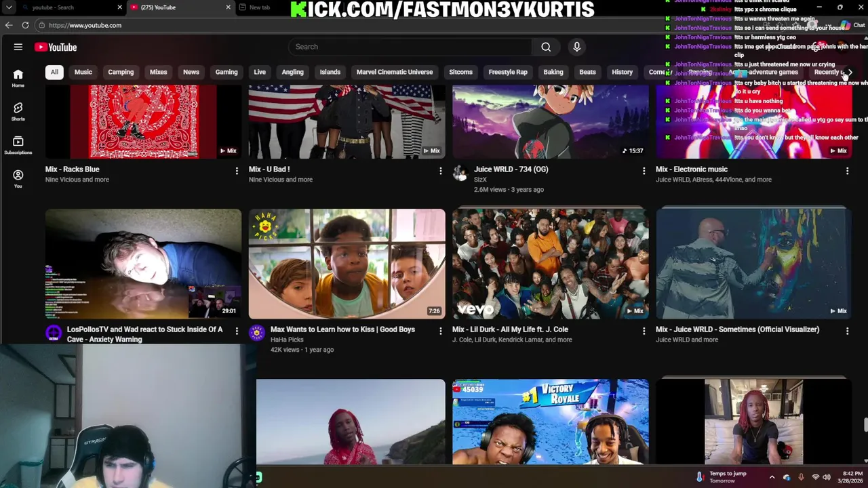Open Shorts from the sidebar
This screenshot has width=868, height=488.
(18, 112)
